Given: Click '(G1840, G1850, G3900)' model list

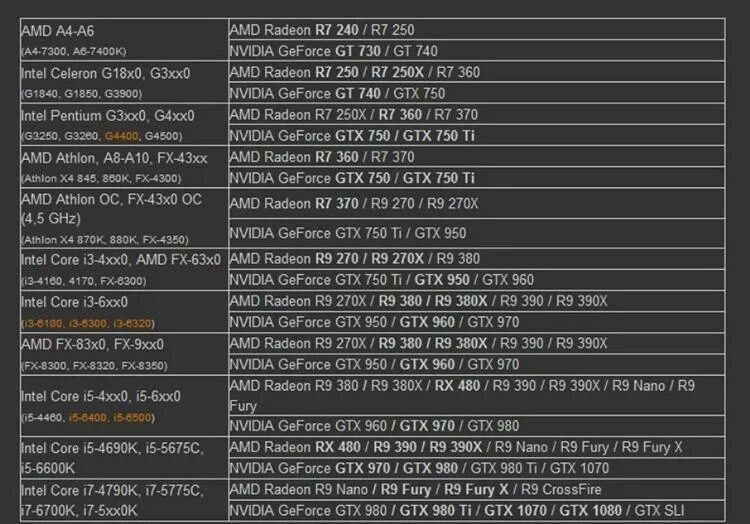Looking at the screenshot, I should tap(82, 94).
